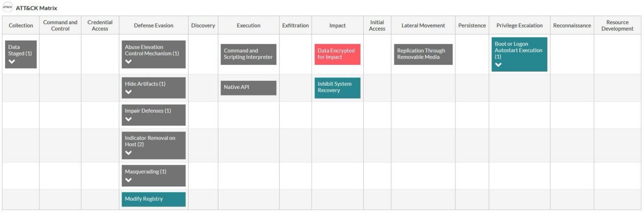Select Replication Through Removable Media technique

pyautogui.click(x=423, y=54)
